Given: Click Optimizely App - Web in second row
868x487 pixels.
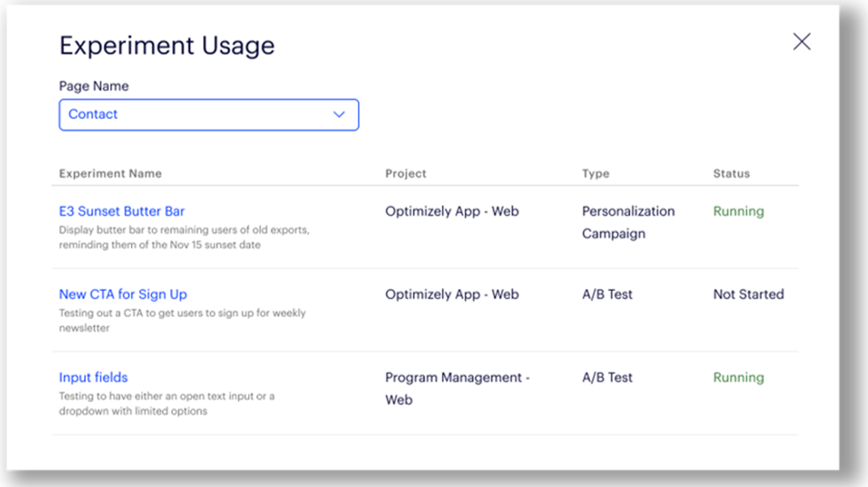Looking at the screenshot, I should click(451, 295).
